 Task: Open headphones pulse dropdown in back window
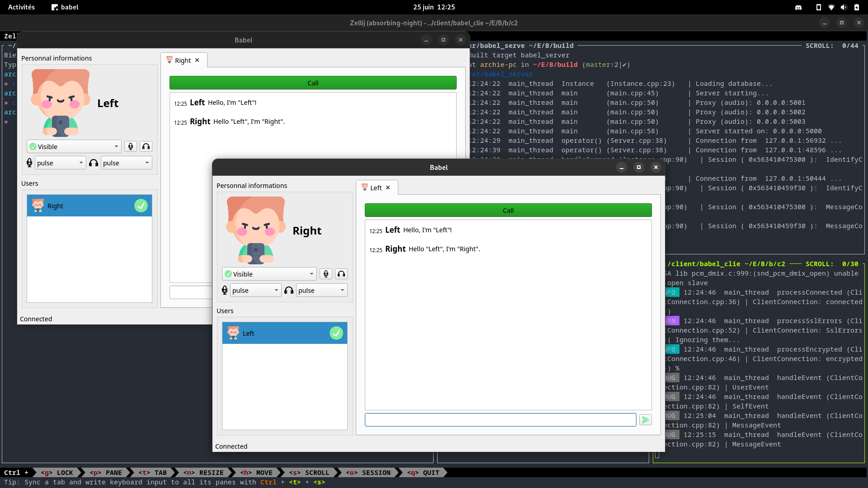126,163
